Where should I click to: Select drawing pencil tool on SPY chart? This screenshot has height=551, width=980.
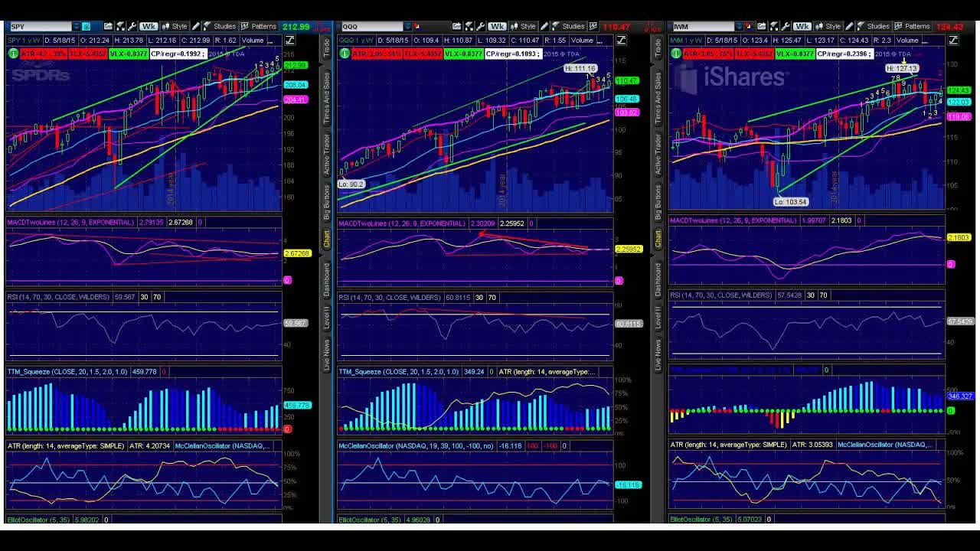point(195,26)
